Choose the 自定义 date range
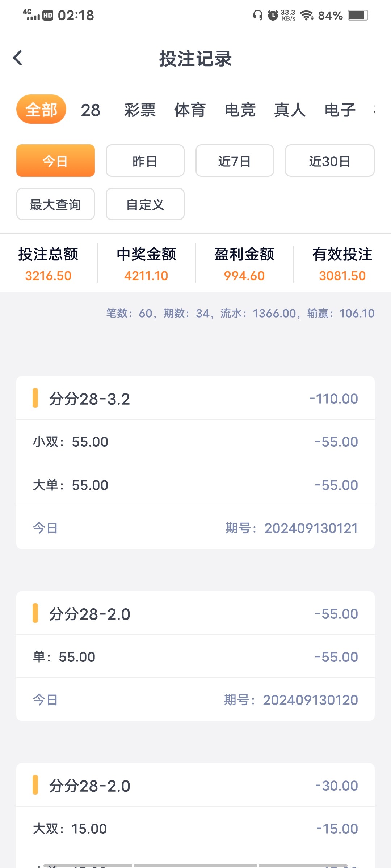 (x=145, y=204)
